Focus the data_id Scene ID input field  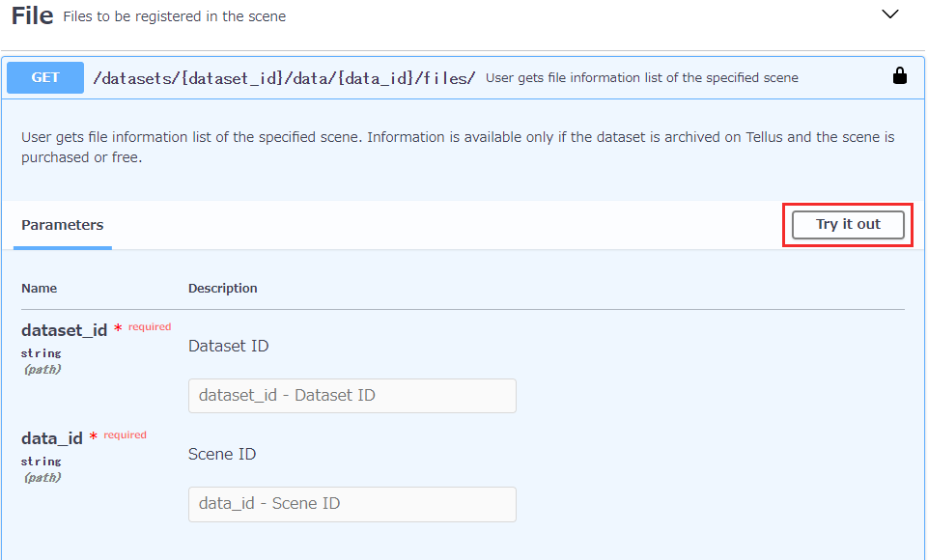point(352,504)
